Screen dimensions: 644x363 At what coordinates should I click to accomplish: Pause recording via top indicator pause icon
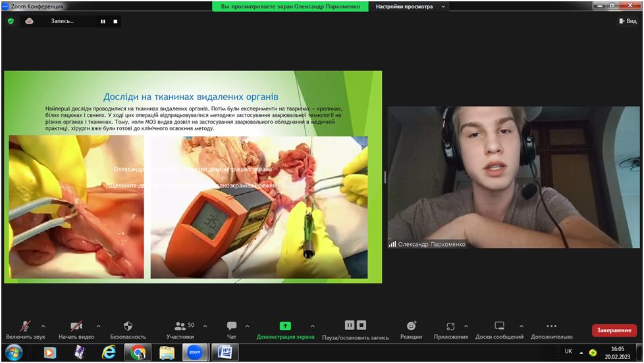(103, 21)
